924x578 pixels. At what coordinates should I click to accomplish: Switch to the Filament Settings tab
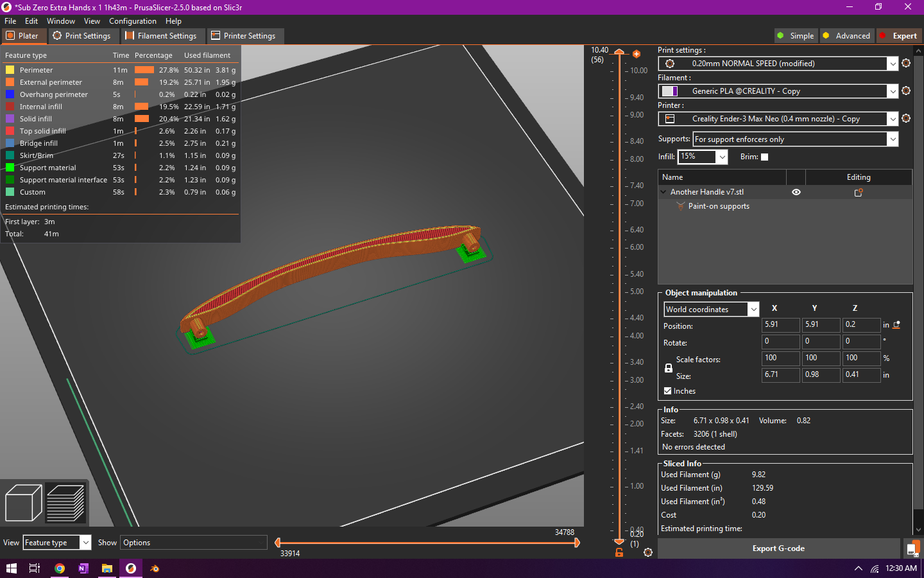pyautogui.click(x=161, y=36)
